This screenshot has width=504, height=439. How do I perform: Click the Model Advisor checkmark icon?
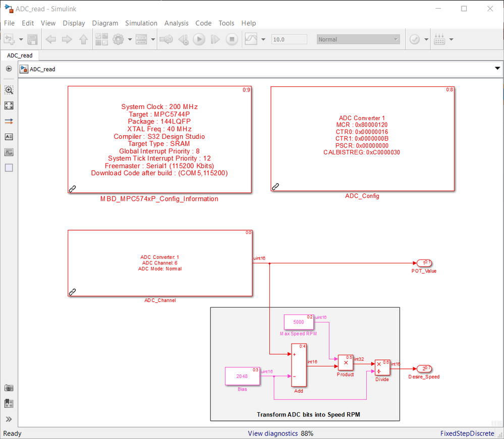click(414, 39)
